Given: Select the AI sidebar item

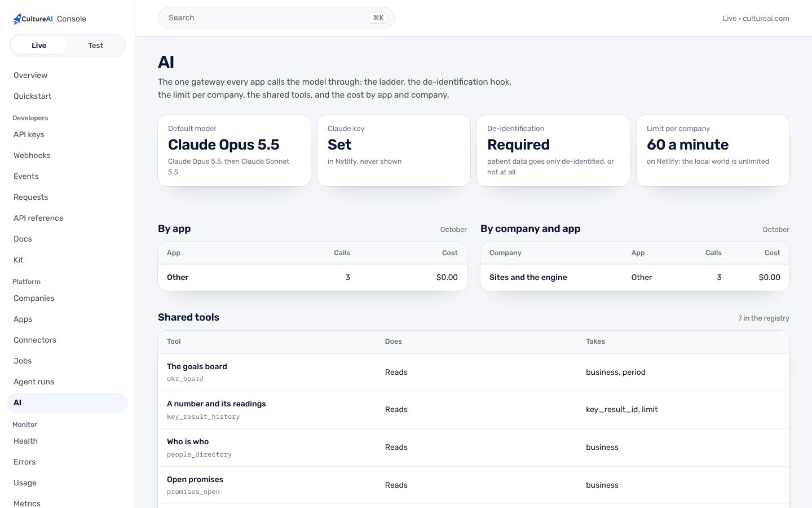Looking at the screenshot, I should (x=67, y=402).
